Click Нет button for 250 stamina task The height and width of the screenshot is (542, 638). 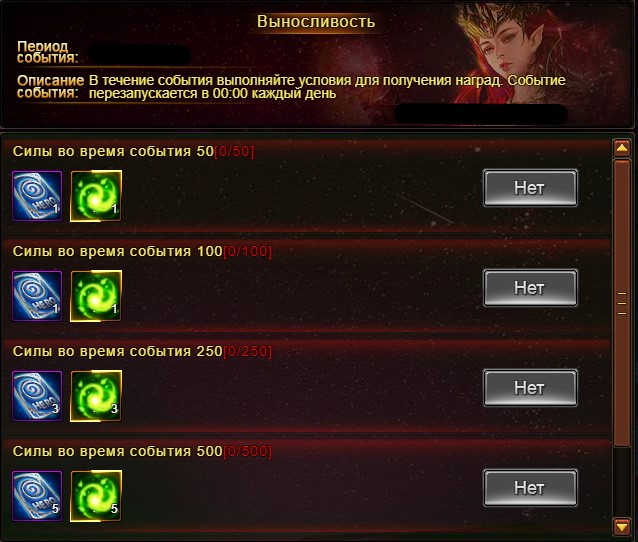(x=530, y=388)
